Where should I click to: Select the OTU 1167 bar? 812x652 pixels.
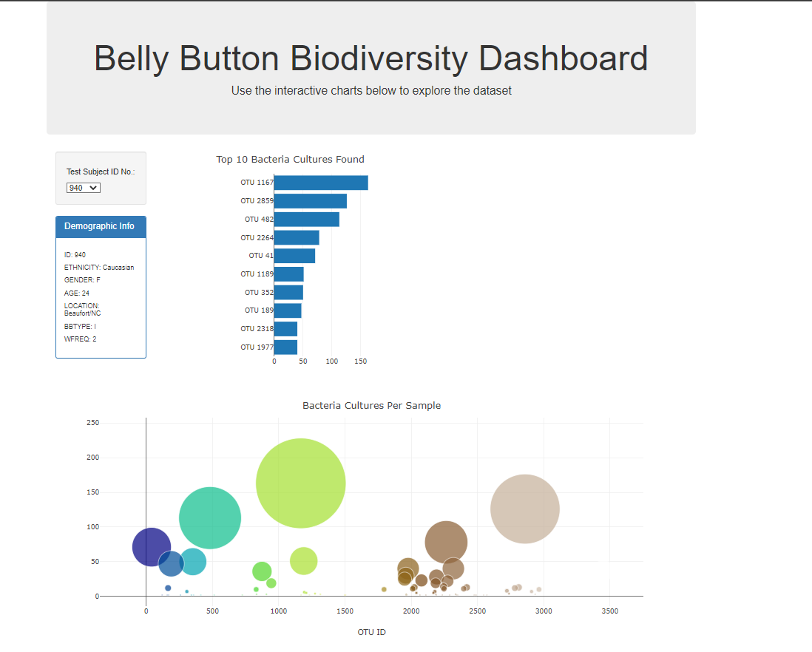point(320,182)
